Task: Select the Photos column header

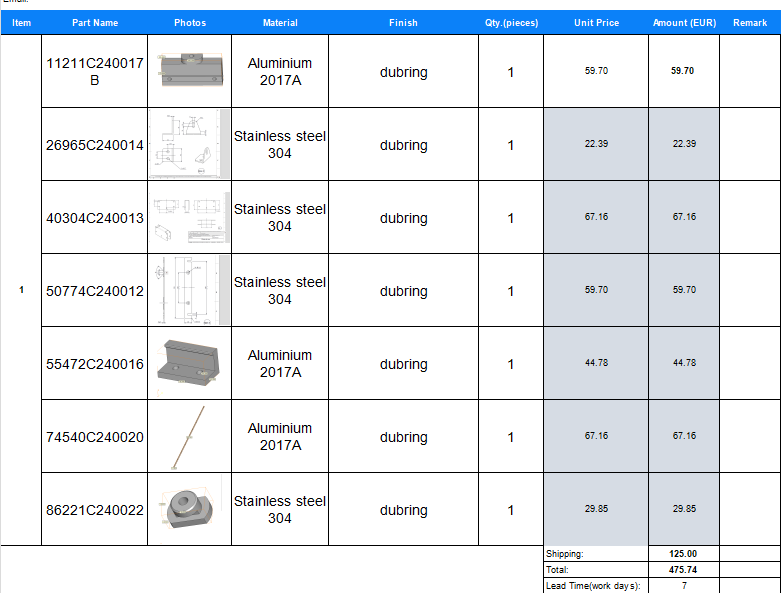Action: [x=190, y=23]
